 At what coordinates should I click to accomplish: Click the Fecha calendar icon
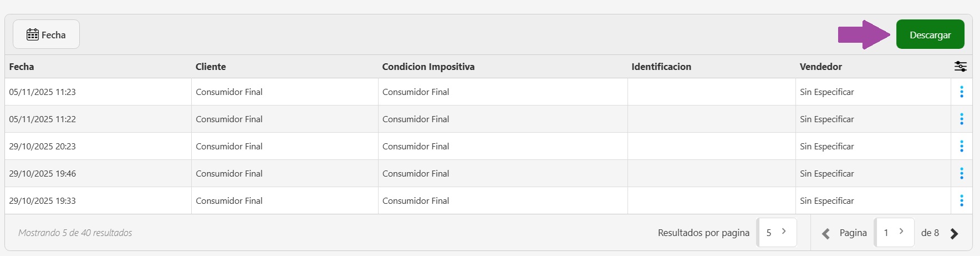click(33, 34)
